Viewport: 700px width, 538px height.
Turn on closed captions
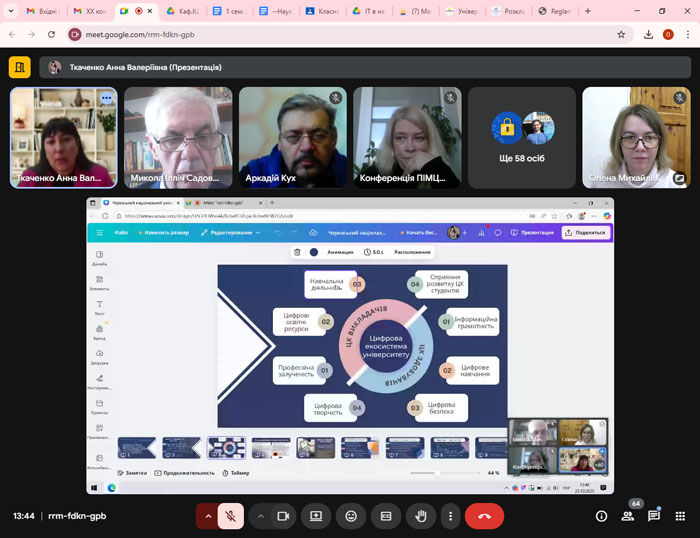tap(386, 516)
